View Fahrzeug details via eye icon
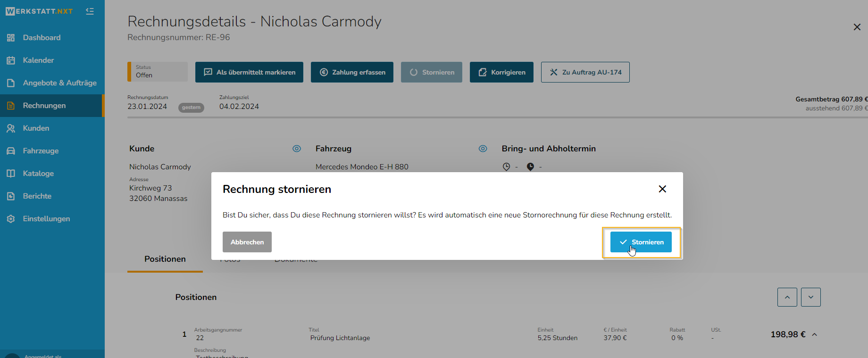The width and height of the screenshot is (868, 358). 483,149
